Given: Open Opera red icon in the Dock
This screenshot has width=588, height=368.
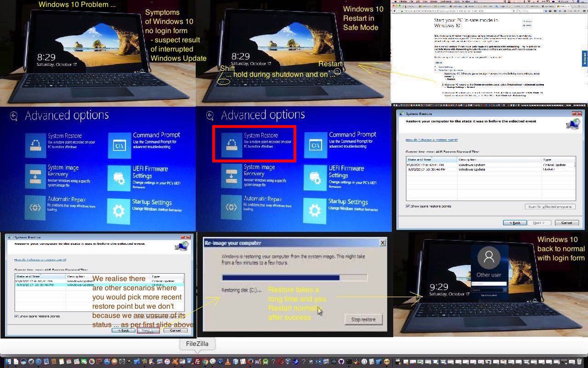Looking at the screenshot, I should point(280,362).
